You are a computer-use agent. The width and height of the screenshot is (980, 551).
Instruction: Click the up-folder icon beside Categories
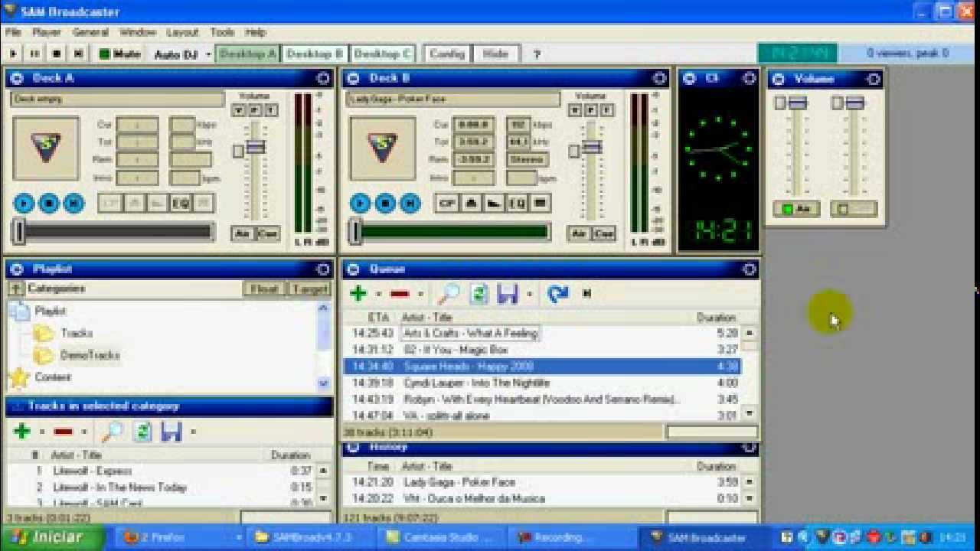click(x=15, y=289)
